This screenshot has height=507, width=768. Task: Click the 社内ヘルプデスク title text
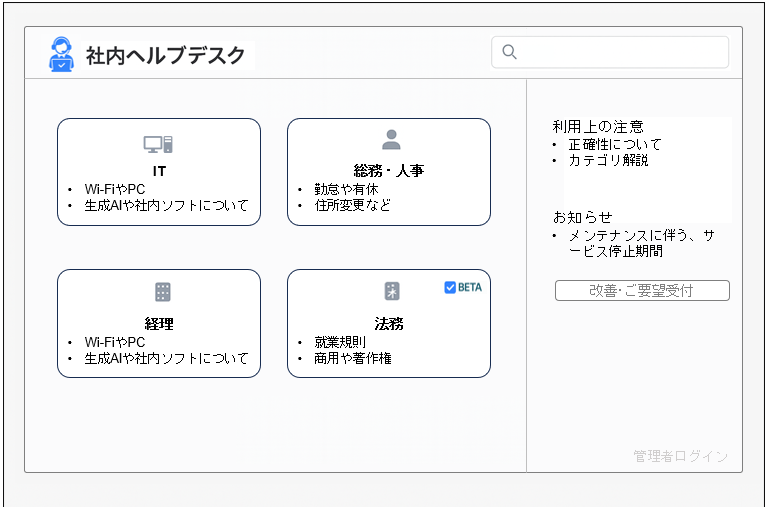click(x=166, y=55)
